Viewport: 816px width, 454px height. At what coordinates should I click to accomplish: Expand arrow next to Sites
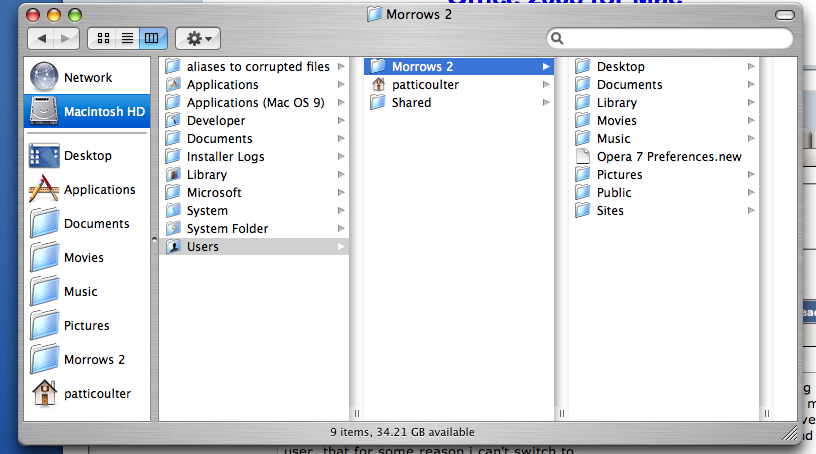click(751, 210)
